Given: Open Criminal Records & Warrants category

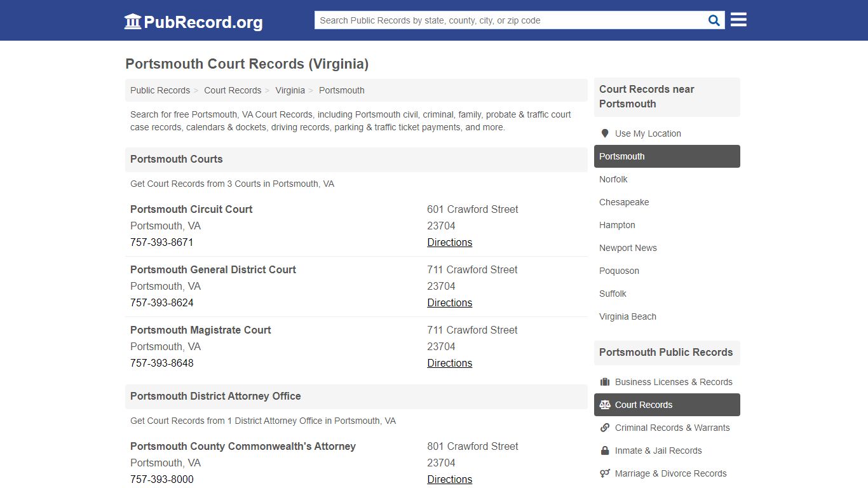Looking at the screenshot, I should point(667,428).
